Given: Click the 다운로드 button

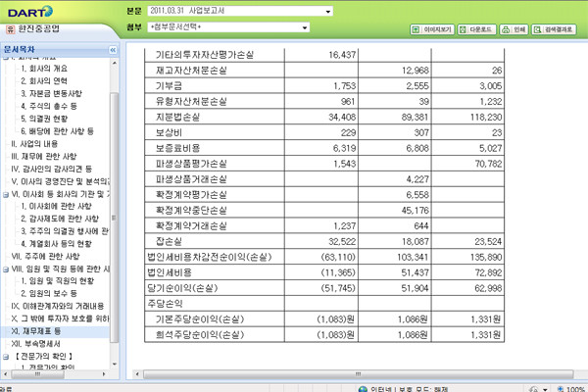Looking at the screenshot, I should pos(476,29).
